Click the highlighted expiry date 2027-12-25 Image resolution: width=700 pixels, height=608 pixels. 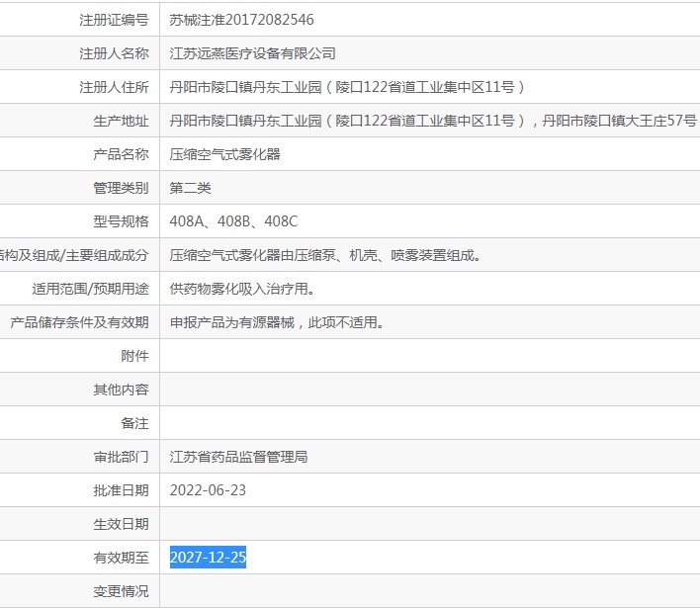(x=208, y=558)
